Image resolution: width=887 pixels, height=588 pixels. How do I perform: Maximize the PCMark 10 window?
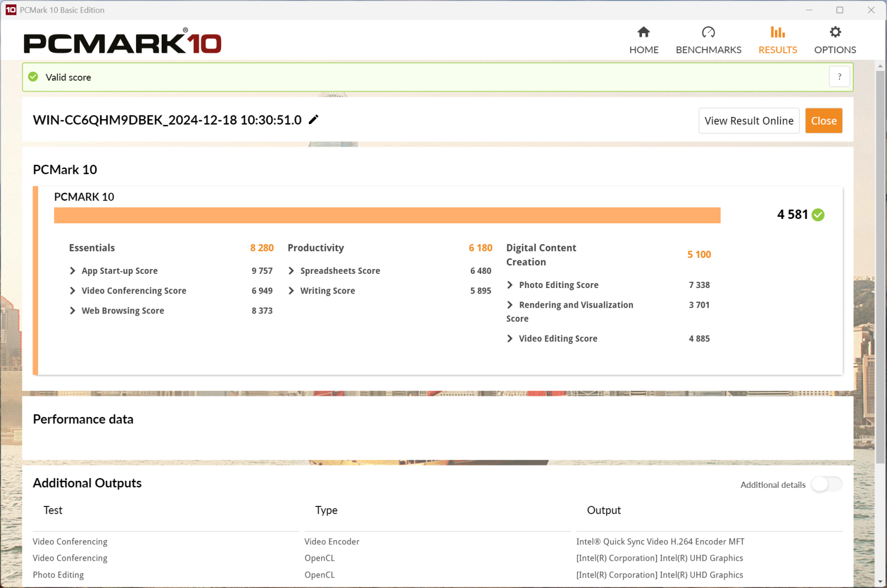coord(840,10)
